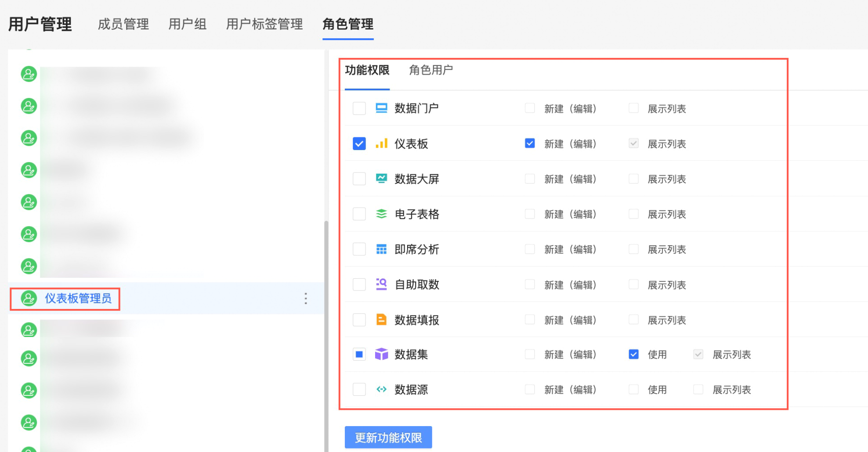Screen dimensions: 868x452
Task: Check 即席分析 新建（编辑） checkbox
Action: pos(530,249)
